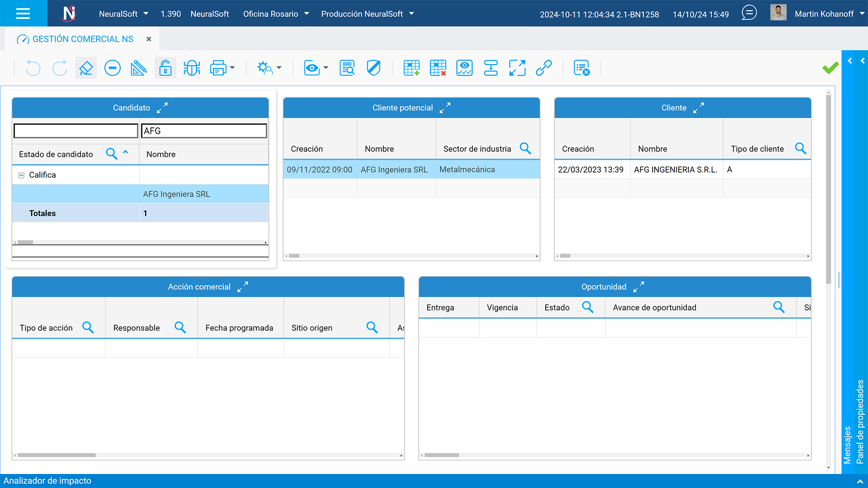The image size is (868, 488).
Task: Search in Avance de oportunidad column
Action: coord(778,307)
